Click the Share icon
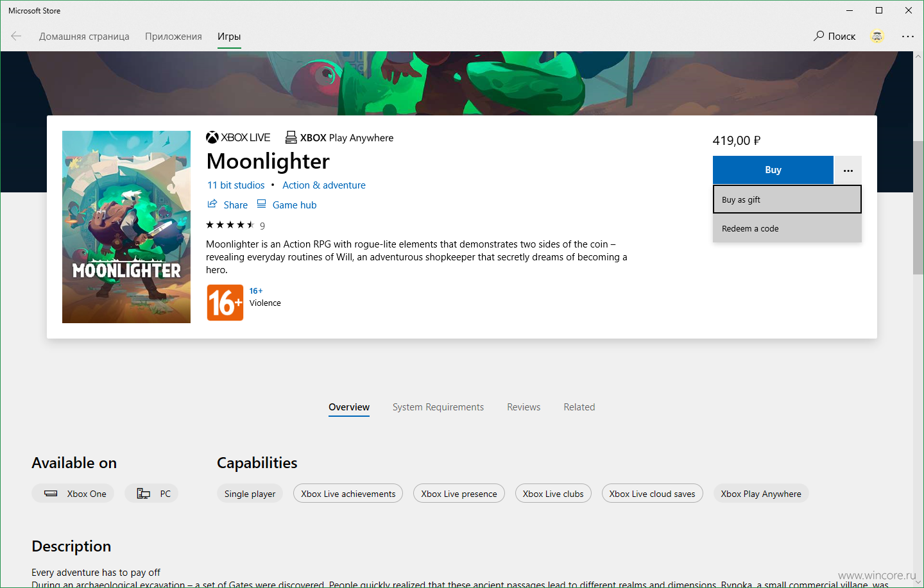Screen dimensions: 924x588 tap(212, 204)
